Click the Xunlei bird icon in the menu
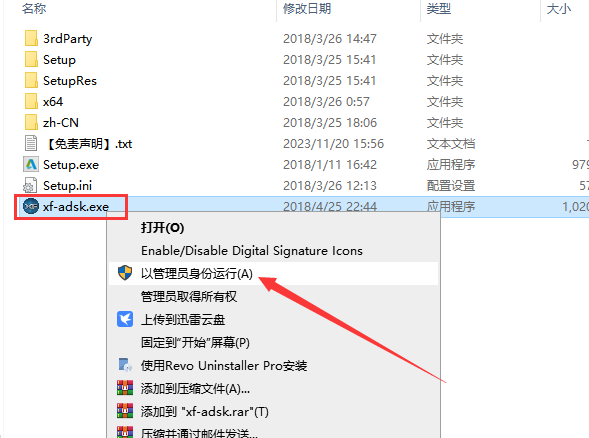This screenshot has width=589, height=438. (125, 319)
